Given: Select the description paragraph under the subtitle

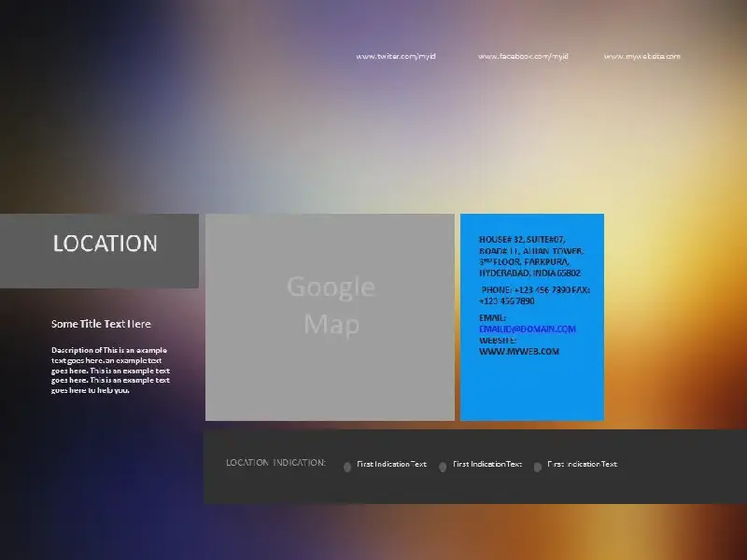Looking at the screenshot, I should pos(110,370).
